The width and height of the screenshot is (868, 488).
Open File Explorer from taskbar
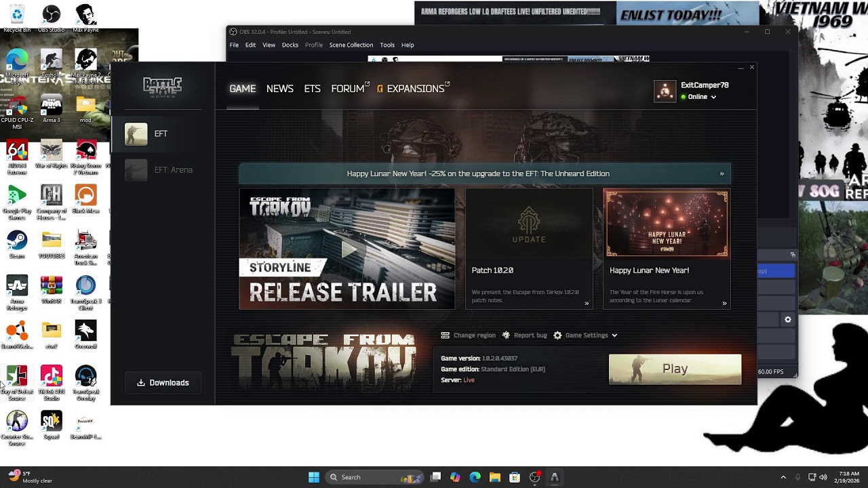point(495,477)
